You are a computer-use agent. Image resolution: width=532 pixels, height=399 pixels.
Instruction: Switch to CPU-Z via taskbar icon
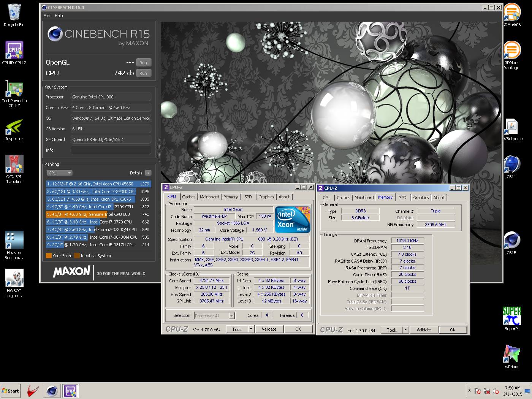click(71, 391)
